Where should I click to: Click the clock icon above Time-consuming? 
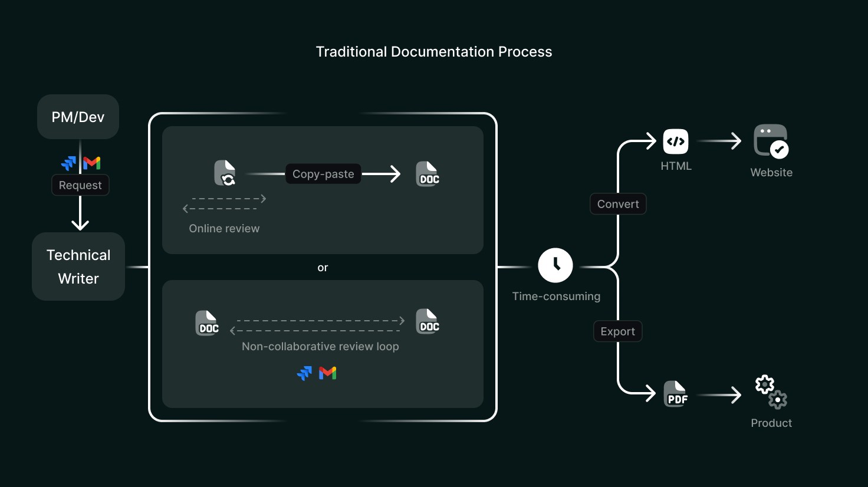555,265
